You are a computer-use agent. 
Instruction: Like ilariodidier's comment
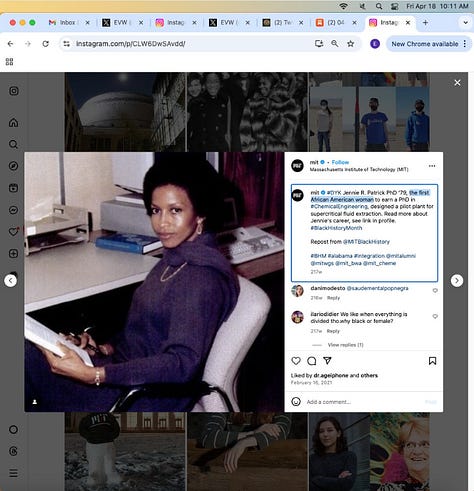click(x=435, y=316)
